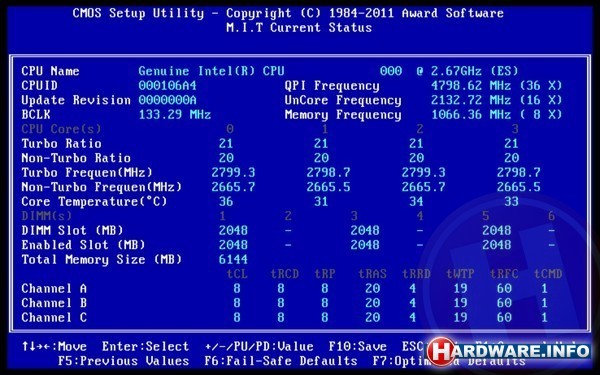Select the Memory Frequency label
600x375 pixels.
point(343,115)
